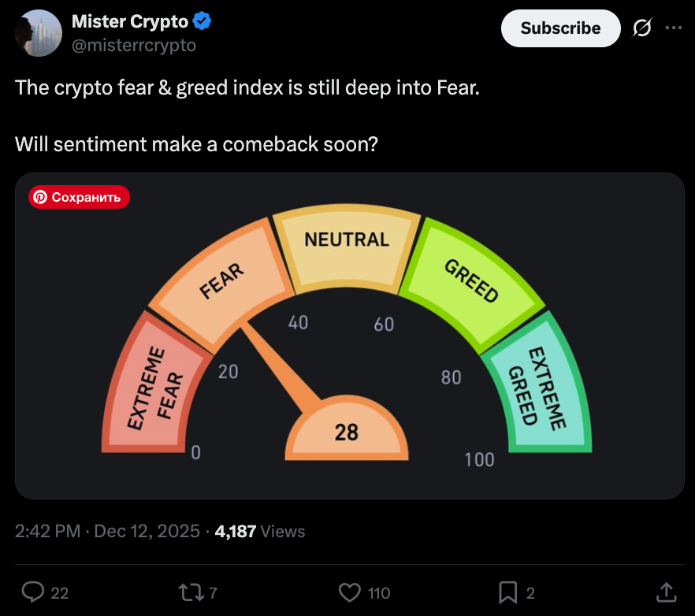Image resolution: width=695 pixels, height=616 pixels.
Task: Bookmark this post
Action: coord(508,592)
